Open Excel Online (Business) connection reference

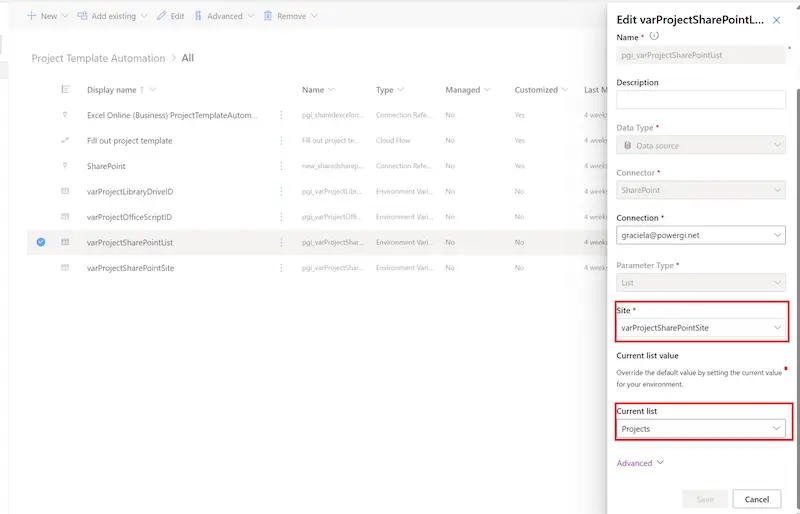click(172, 115)
